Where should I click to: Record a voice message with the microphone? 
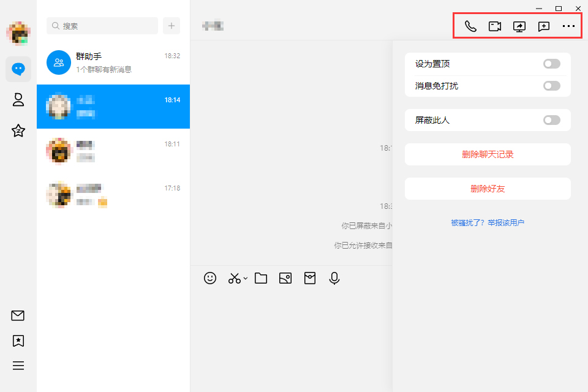(334, 278)
